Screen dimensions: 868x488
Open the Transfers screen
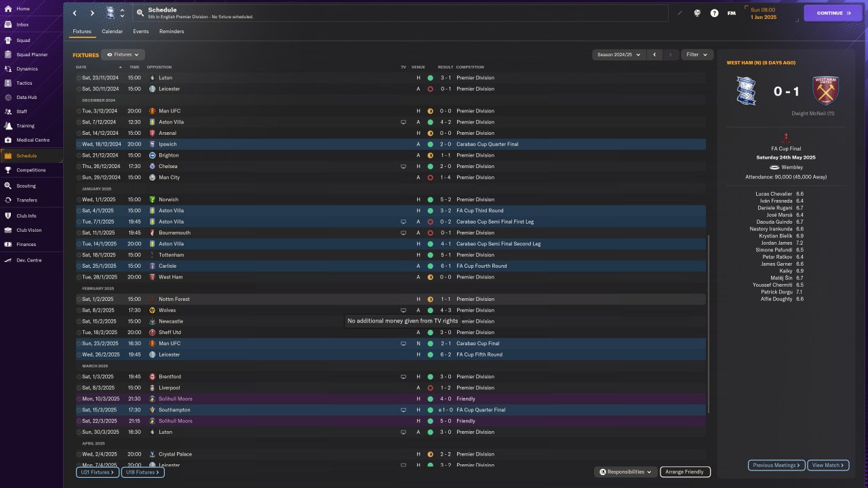(27, 200)
